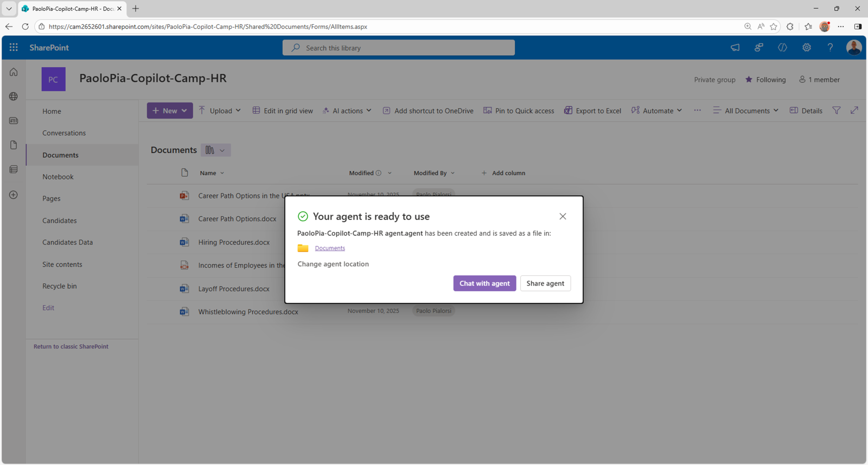
Task: Click Export to Excel
Action: 592,111
